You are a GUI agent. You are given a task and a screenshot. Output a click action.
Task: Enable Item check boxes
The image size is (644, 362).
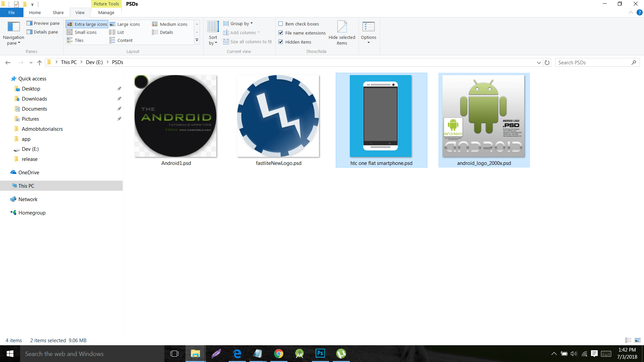(281, 24)
